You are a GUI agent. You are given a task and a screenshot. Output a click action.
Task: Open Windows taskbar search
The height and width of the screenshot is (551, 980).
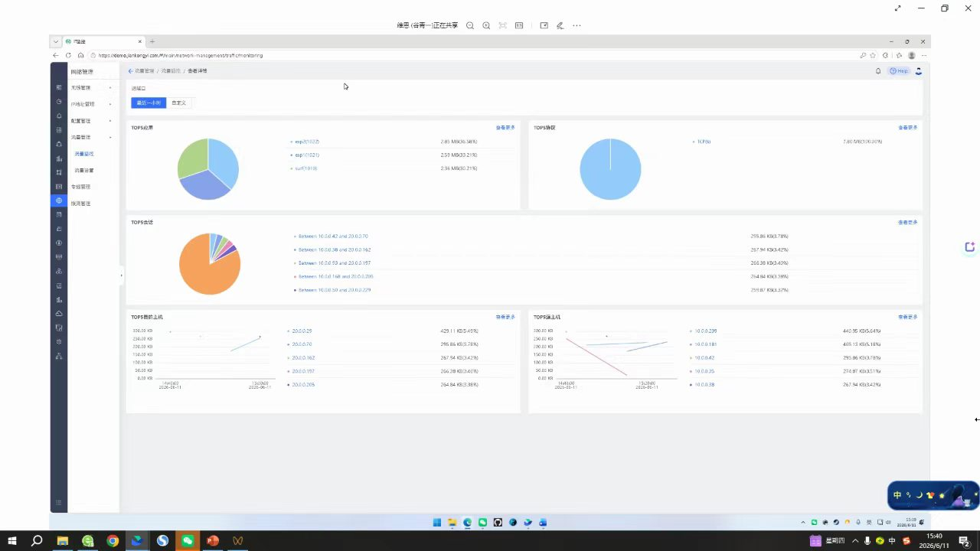tap(37, 540)
